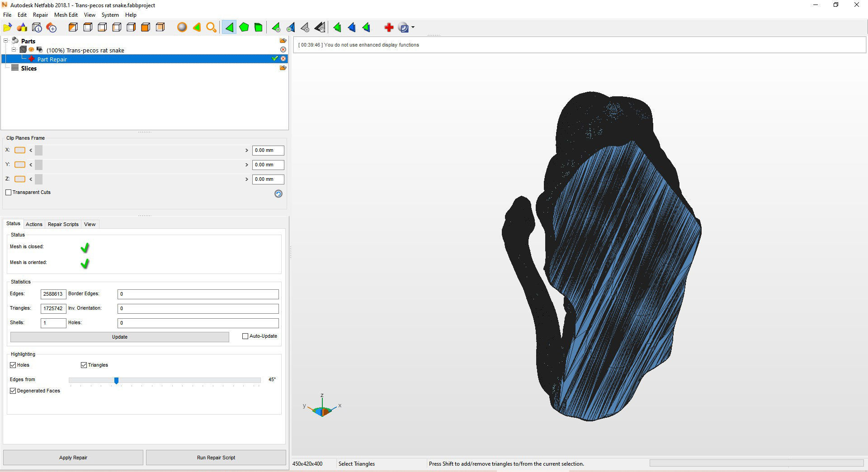Click the Parts folder icon in tree
Viewport: 868px width, 472px height.
(283, 41)
